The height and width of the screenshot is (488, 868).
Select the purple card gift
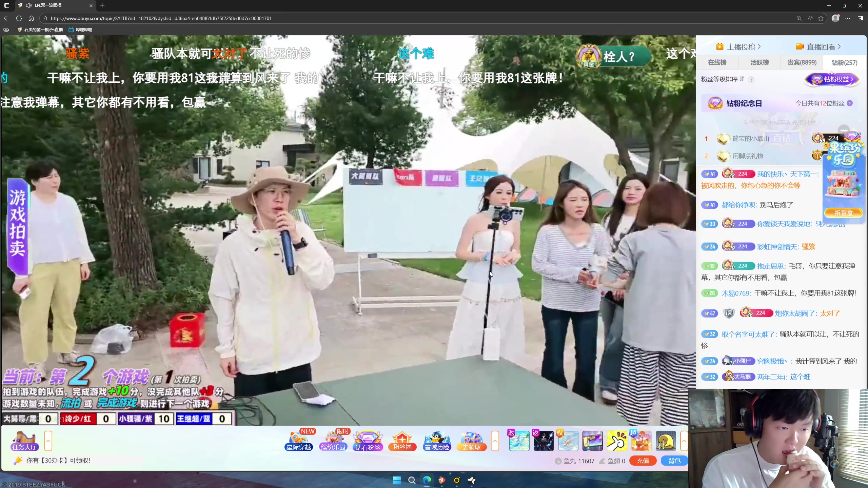593,441
